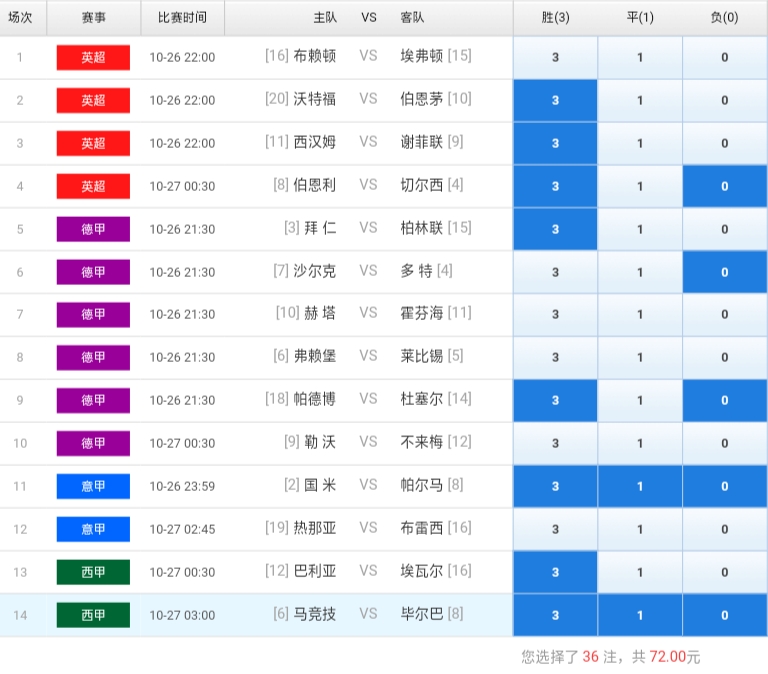Click the 德甲 league badge in match 5
Image resolution: width=768 pixels, height=674 pixels.
tap(93, 229)
